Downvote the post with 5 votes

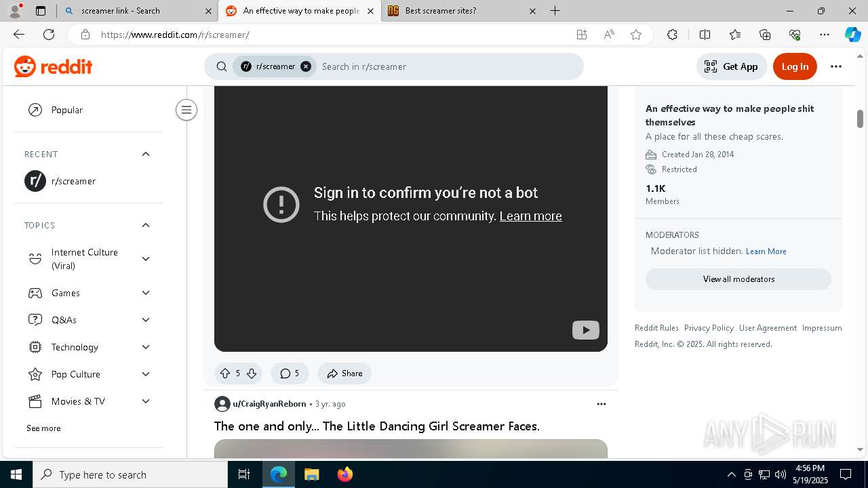point(252,373)
